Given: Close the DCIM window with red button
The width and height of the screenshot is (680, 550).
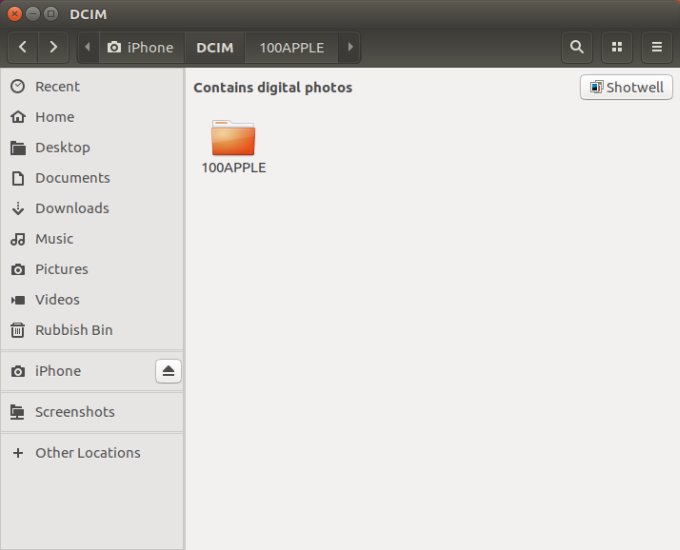Looking at the screenshot, I should point(14,14).
